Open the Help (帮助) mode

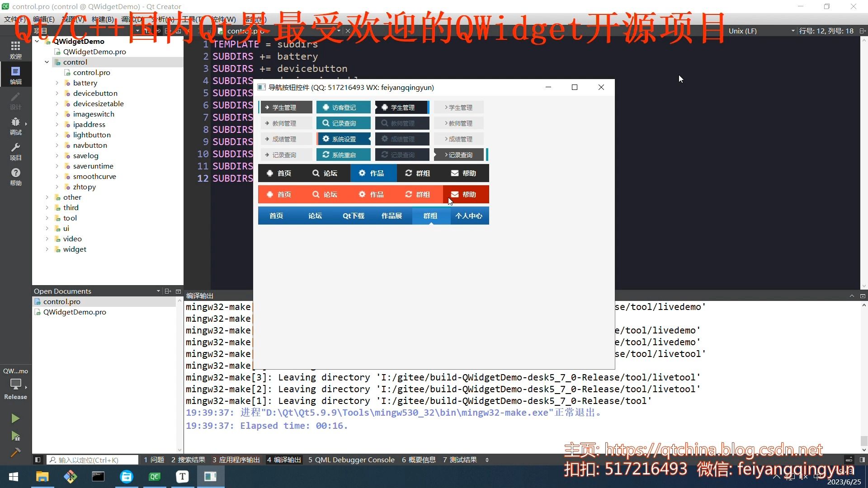coord(15,177)
